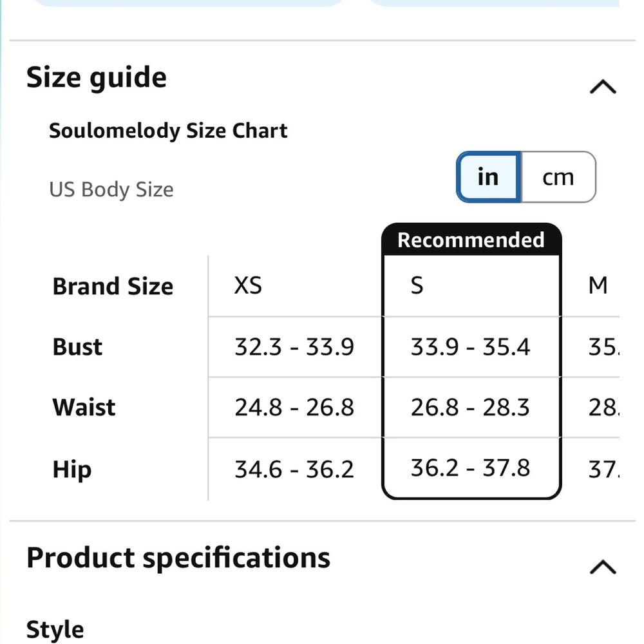The image size is (644, 644).
Task: Tap the Style specification label
Action: click(55, 629)
